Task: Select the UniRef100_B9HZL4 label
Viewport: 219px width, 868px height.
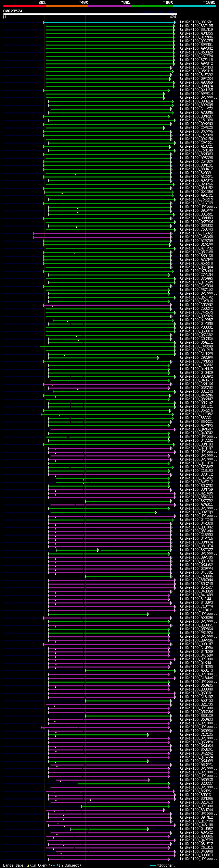Action: point(196,101)
